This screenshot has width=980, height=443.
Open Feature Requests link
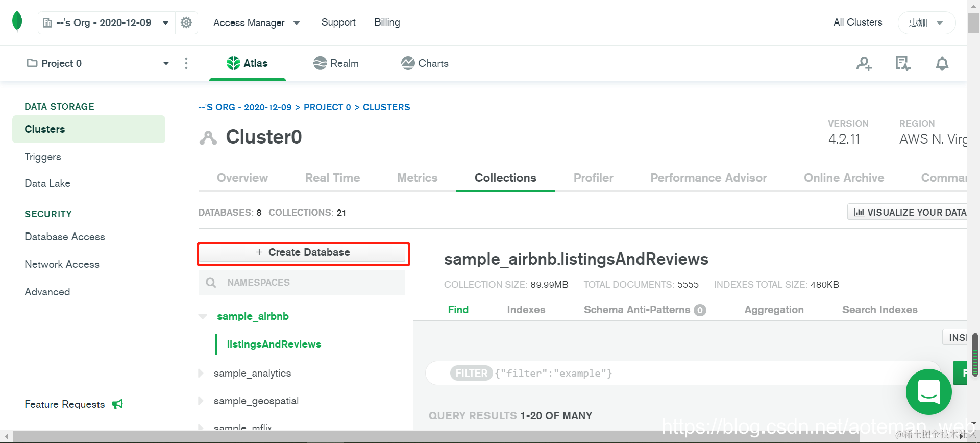click(x=65, y=404)
